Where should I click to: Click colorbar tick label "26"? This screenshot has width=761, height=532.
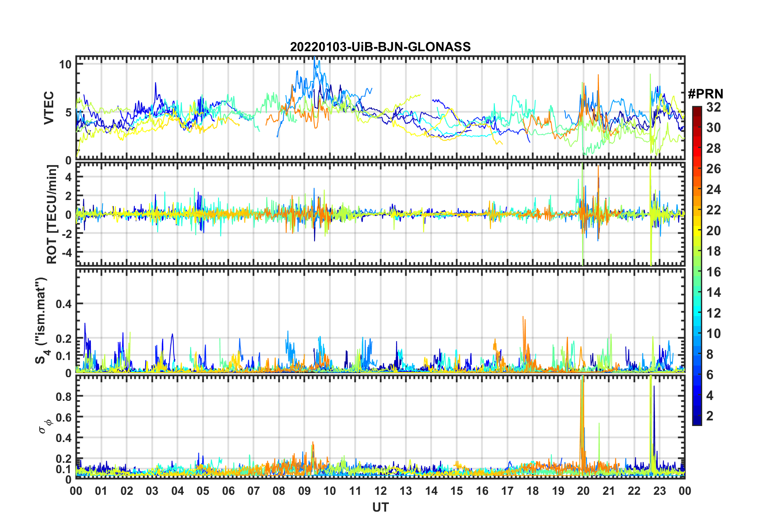click(713, 169)
